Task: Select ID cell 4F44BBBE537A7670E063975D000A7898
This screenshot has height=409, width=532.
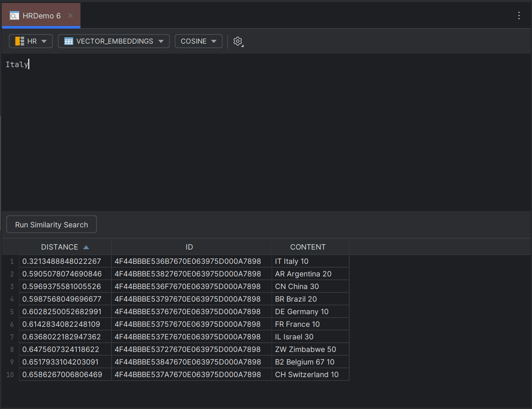Action: pyautogui.click(x=192, y=375)
